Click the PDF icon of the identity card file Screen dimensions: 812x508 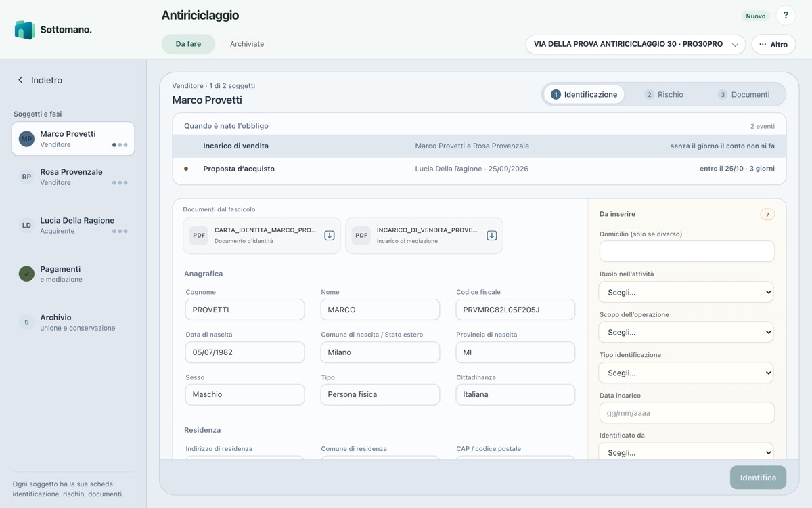coord(199,236)
